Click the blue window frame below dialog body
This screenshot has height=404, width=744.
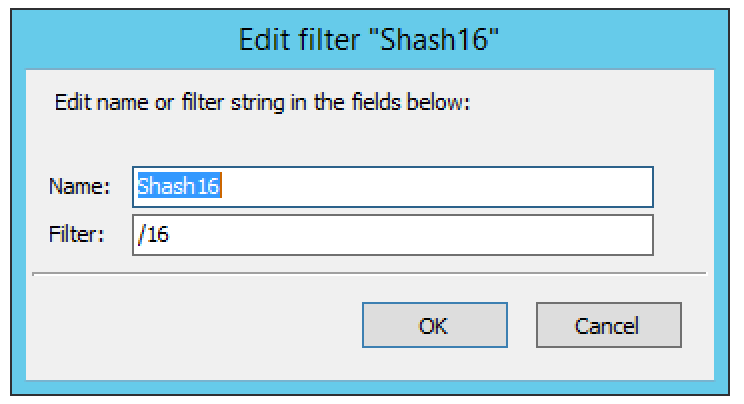369,387
